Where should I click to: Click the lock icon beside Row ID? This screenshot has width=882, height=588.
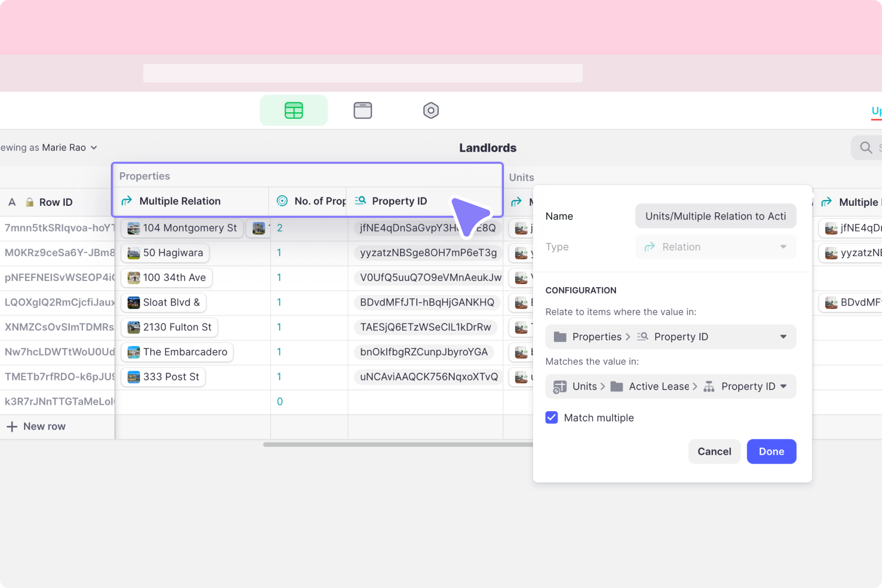pos(30,202)
